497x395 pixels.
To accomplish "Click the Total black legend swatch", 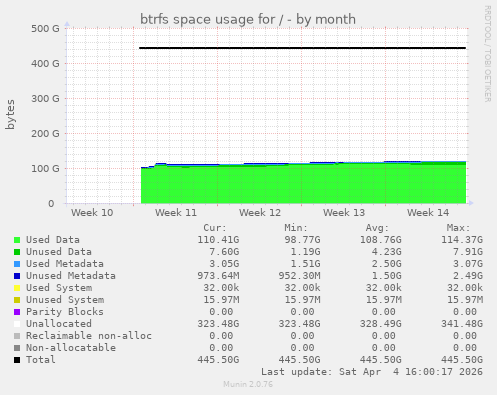I will coord(17,360).
